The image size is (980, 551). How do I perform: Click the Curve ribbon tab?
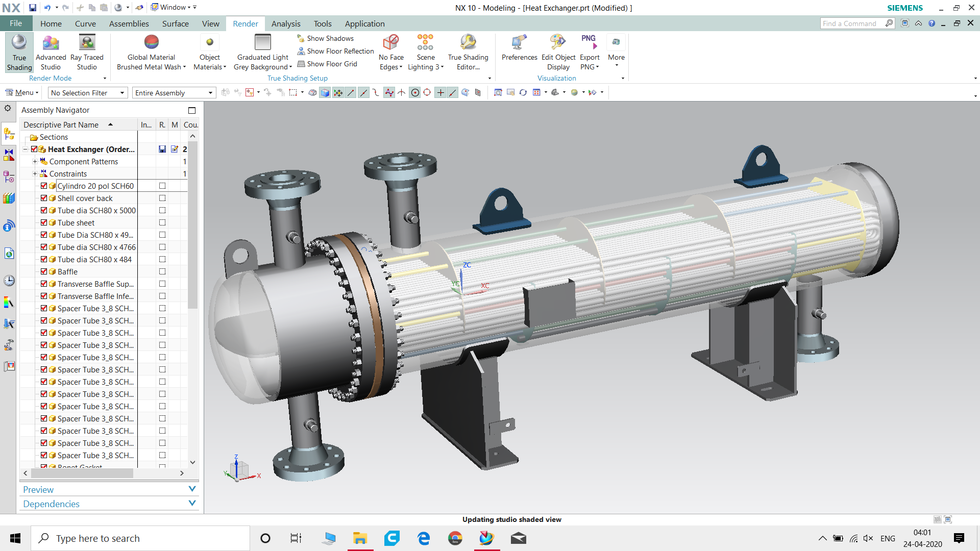85,23
